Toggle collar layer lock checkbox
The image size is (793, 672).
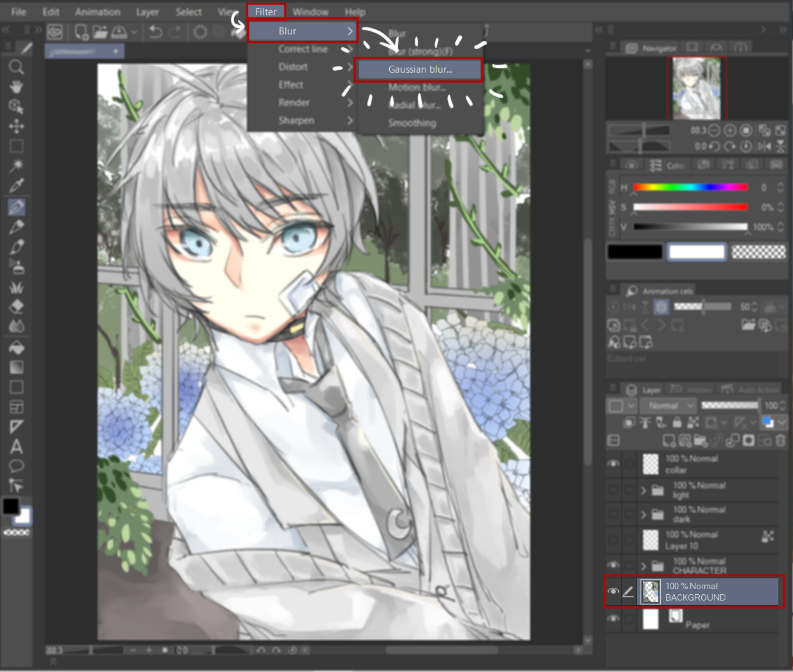pyautogui.click(x=629, y=464)
